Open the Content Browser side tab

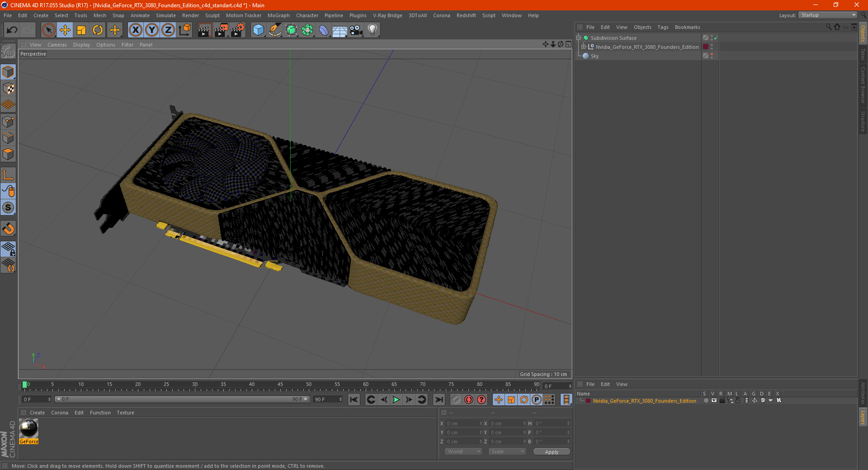tap(863, 85)
